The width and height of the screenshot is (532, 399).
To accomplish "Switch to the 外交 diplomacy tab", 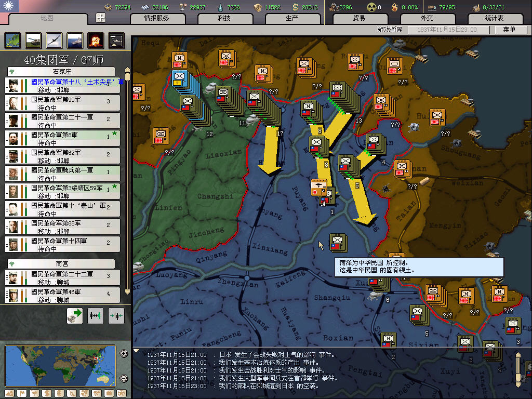I will 426,18.
